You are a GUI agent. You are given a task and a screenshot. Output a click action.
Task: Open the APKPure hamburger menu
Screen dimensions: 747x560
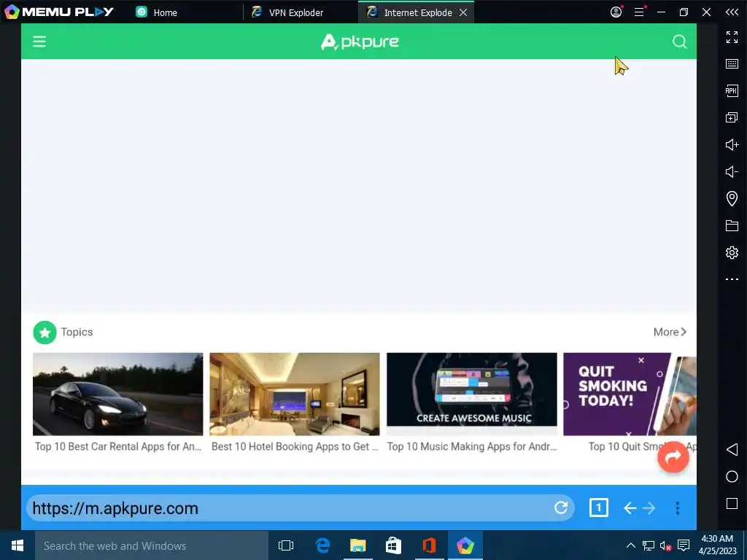pos(39,42)
